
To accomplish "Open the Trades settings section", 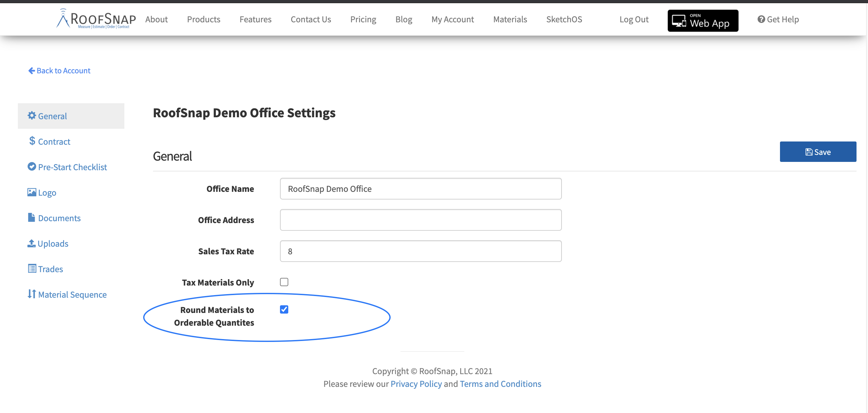I will pyautogui.click(x=71, y=269).
